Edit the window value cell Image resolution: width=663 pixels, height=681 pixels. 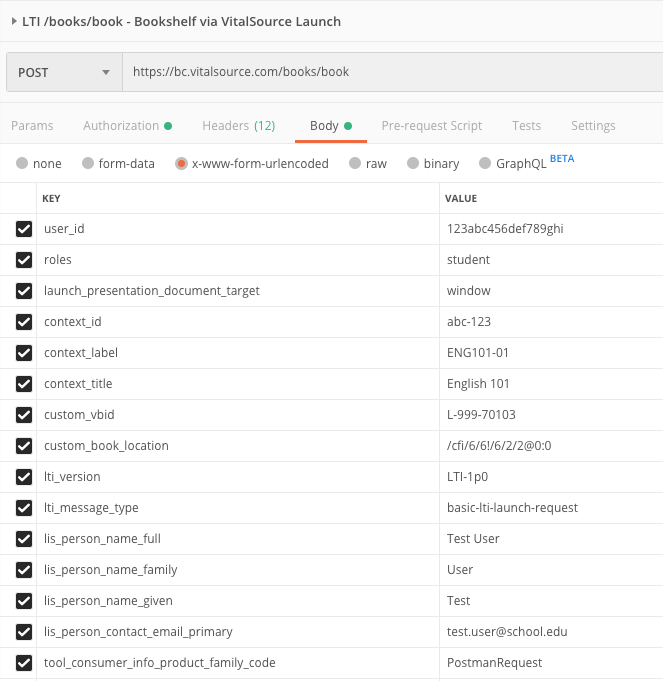551,291
